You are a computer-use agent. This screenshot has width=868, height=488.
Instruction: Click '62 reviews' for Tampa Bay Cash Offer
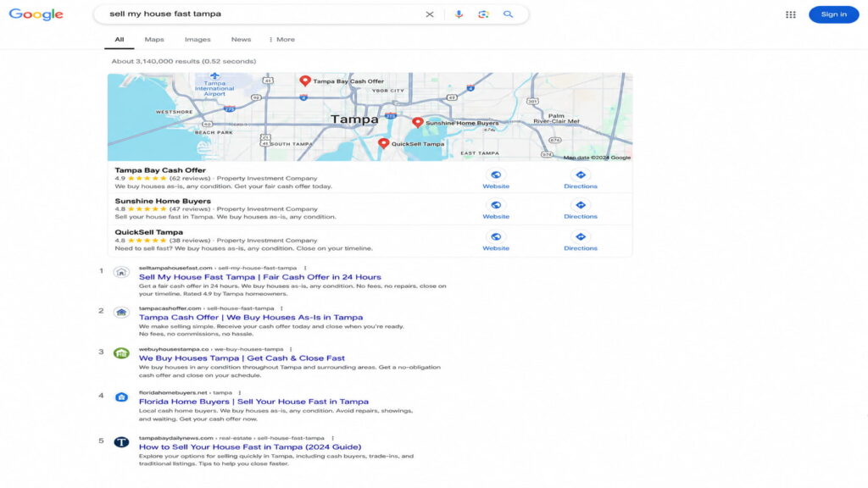pyautogui.click(x=190, y=179)
